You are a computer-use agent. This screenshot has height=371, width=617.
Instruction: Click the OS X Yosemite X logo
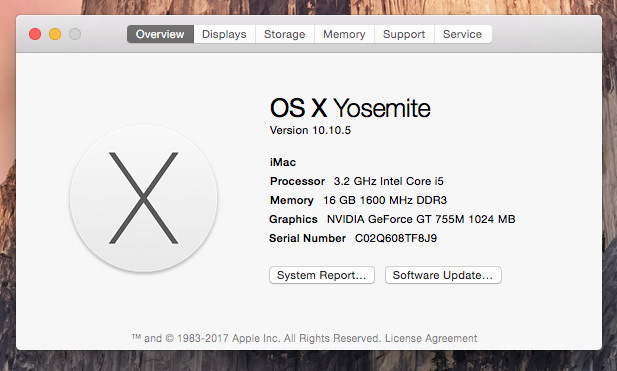pyautogui.click(x=144, y=198)
